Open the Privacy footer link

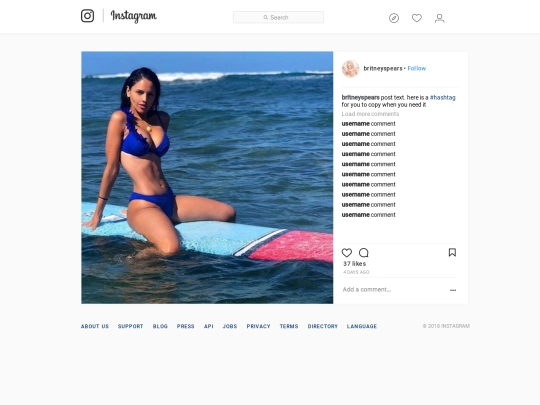(x=258, y=326)
